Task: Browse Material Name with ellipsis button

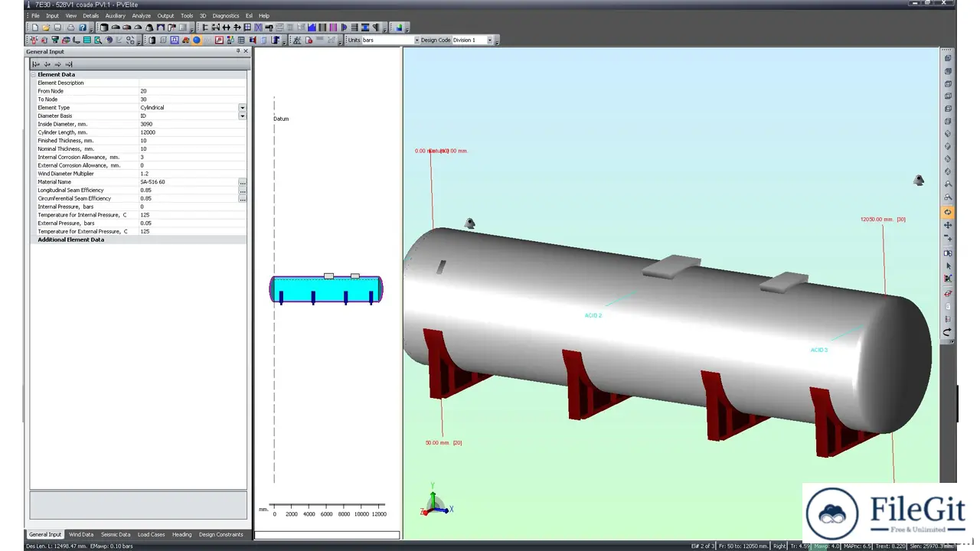Action: (242, 182)
